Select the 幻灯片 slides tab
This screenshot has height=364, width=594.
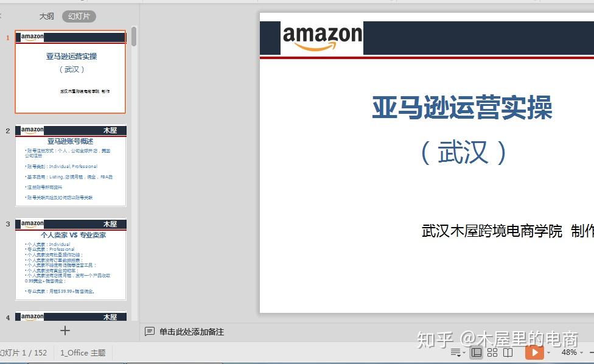coord(79,16)
